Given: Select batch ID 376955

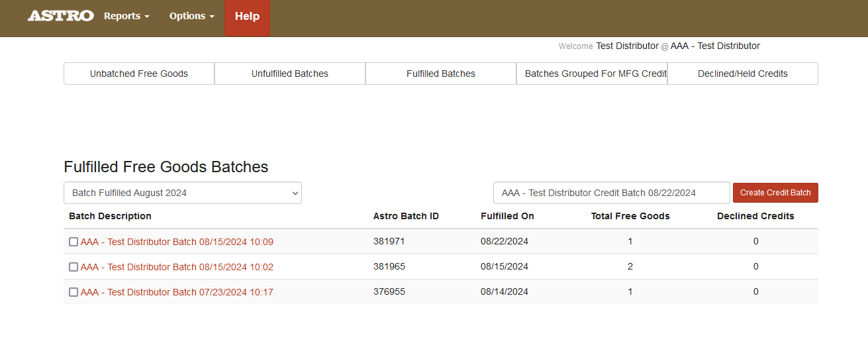Looking at the screenshot, I should 389,292.
